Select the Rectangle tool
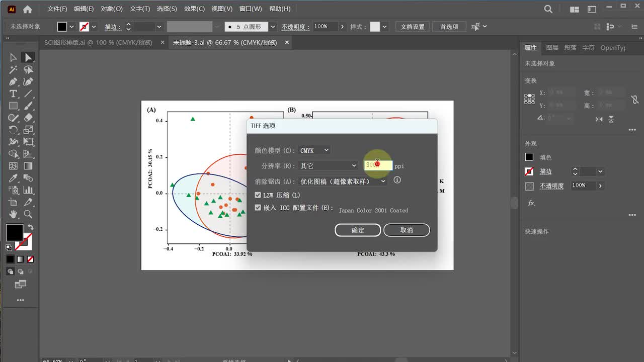This screenshot has height=362, width=644. click(x=13, y=106)
